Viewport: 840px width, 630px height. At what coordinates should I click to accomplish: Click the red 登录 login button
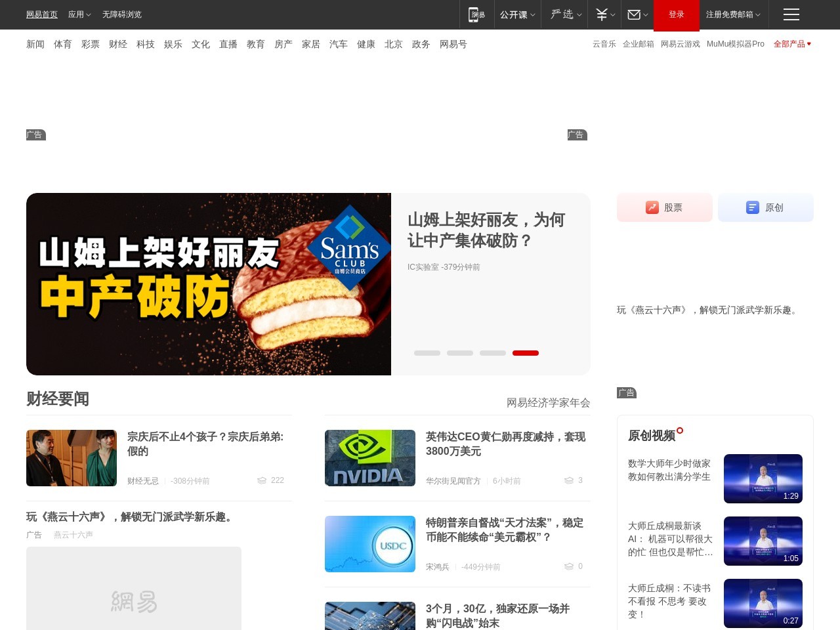click(x=676, y=14)
